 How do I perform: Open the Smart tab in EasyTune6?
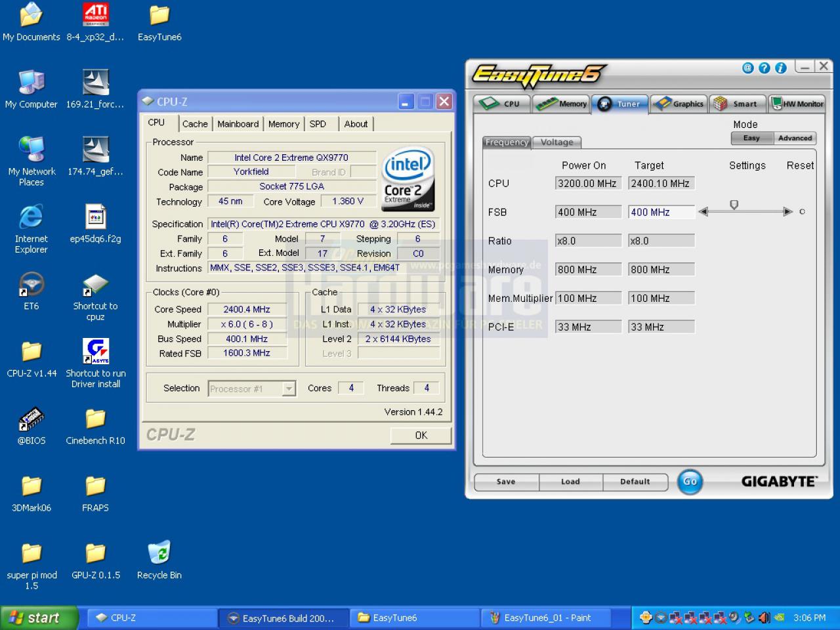(738, 104)
